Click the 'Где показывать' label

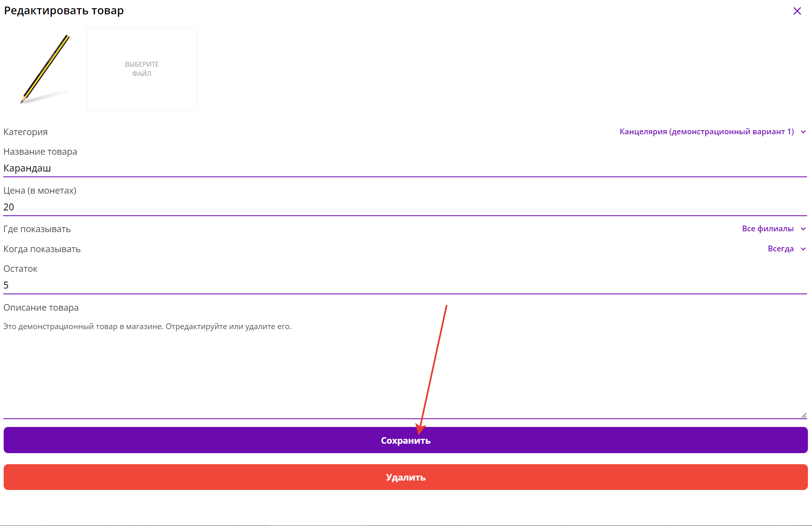[x=37, y=229]
